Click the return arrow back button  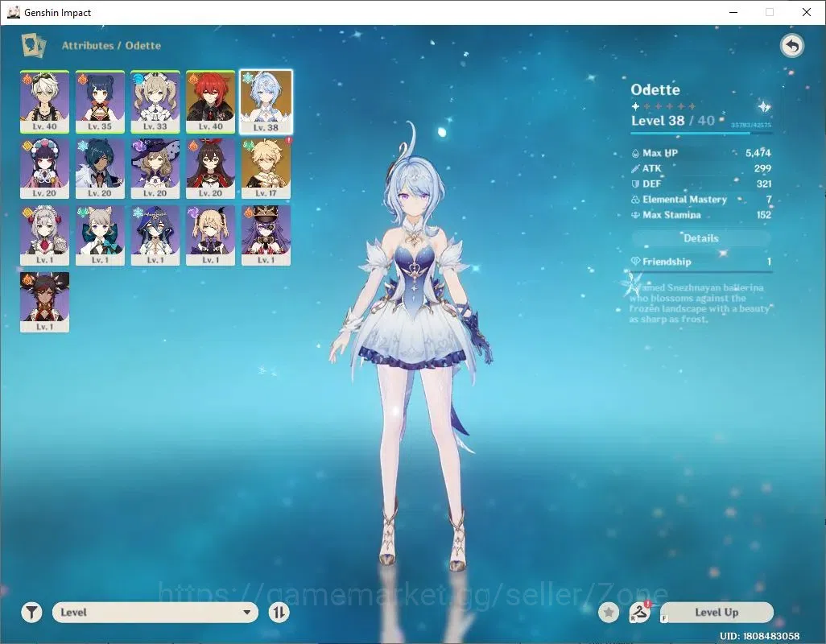791,46
